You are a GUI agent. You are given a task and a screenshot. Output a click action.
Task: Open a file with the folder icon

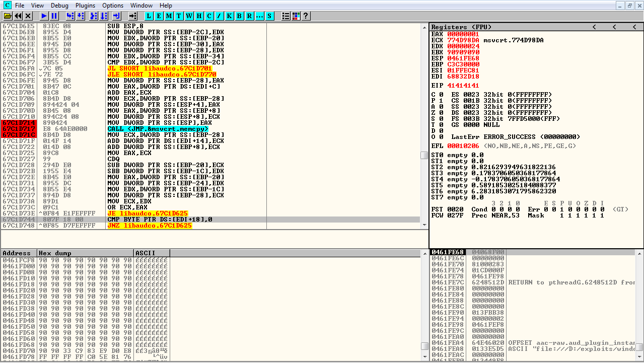coord(8,16)
